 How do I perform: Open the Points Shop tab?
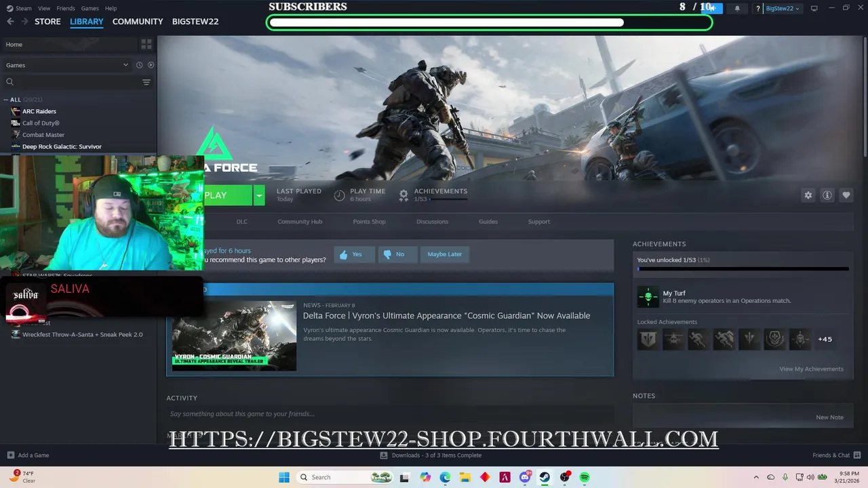pyautogui.click(x=369, y=222)
